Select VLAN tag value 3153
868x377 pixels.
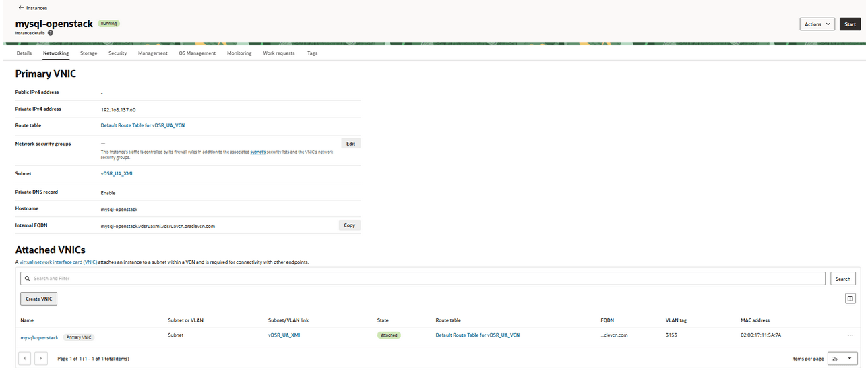point(671,335)
